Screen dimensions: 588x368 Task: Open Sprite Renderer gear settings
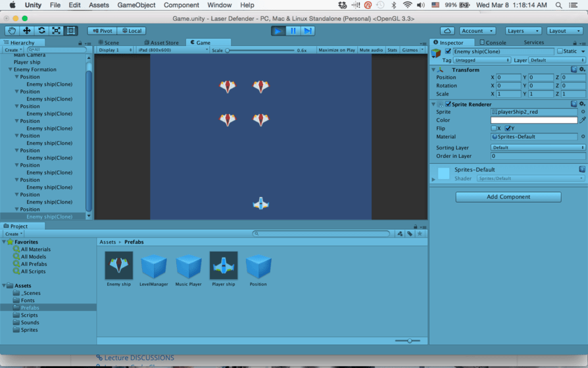tap(582, 104)
